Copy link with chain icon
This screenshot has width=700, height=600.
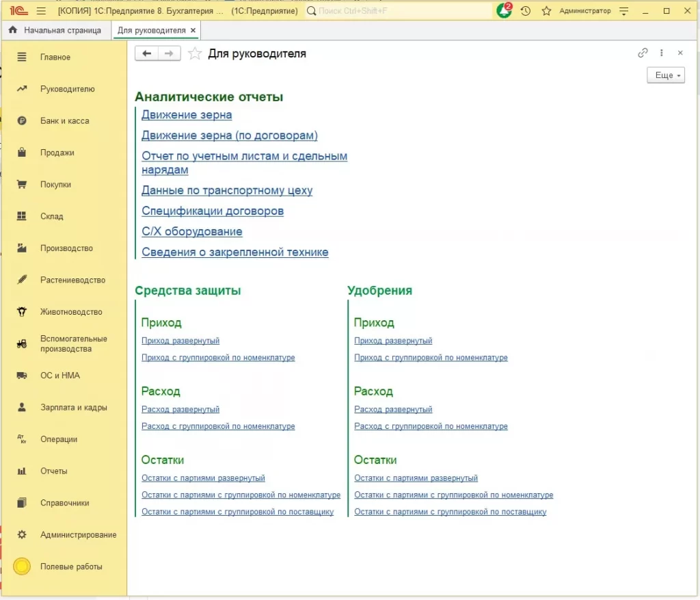click(643, 53)
